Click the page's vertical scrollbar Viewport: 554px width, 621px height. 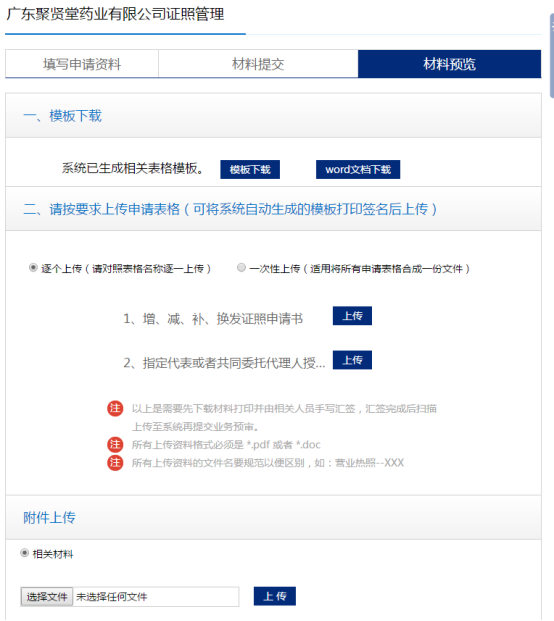[552, 55]
